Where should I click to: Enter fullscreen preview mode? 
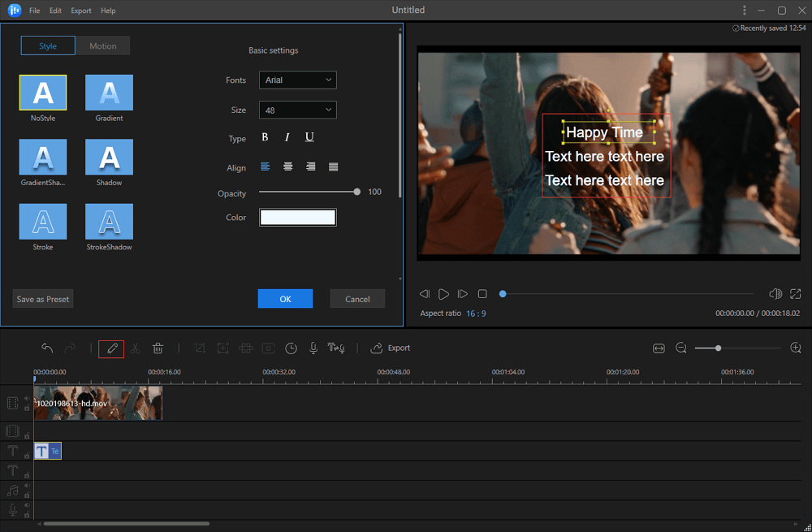tap(795, 294)
